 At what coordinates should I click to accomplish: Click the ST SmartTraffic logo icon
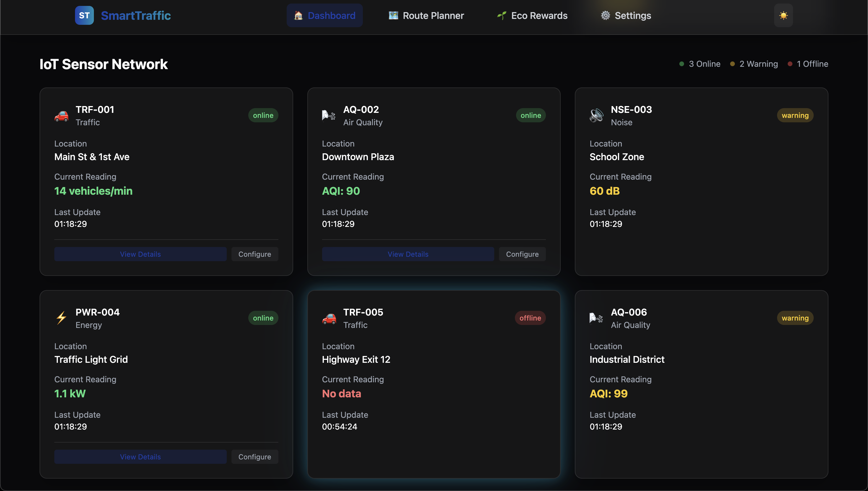pyautogui.click(x=84, y=16)
